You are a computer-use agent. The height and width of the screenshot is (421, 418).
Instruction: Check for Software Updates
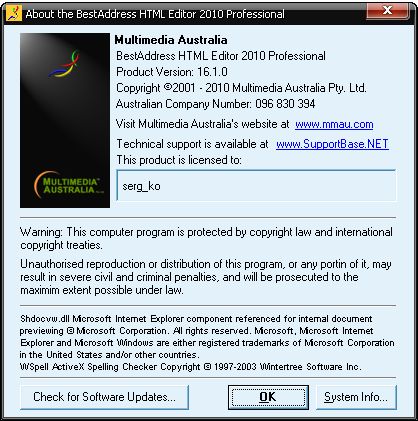coord(104,397)
